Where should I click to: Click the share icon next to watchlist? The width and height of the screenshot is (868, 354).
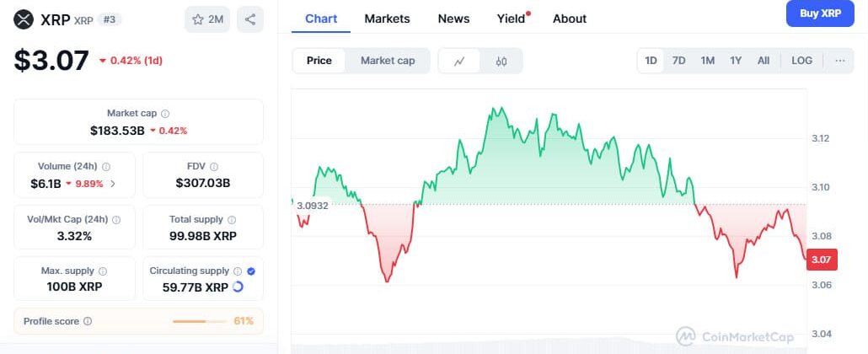(249, 19)
